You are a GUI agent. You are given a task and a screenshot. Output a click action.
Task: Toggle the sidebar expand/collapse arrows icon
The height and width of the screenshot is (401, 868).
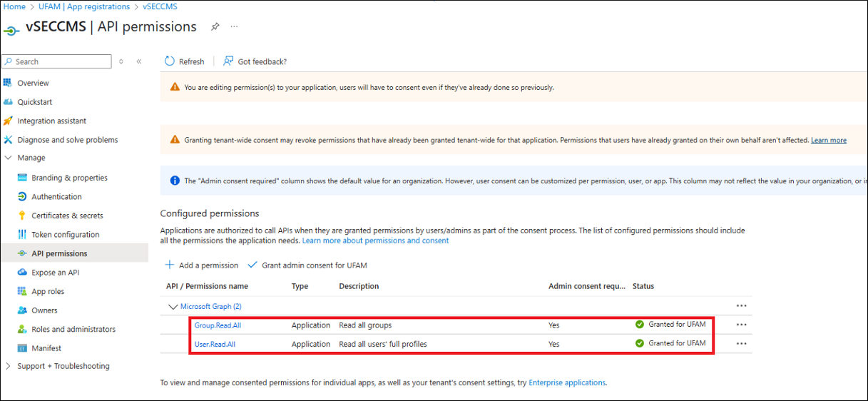click(x=121, y=62)
